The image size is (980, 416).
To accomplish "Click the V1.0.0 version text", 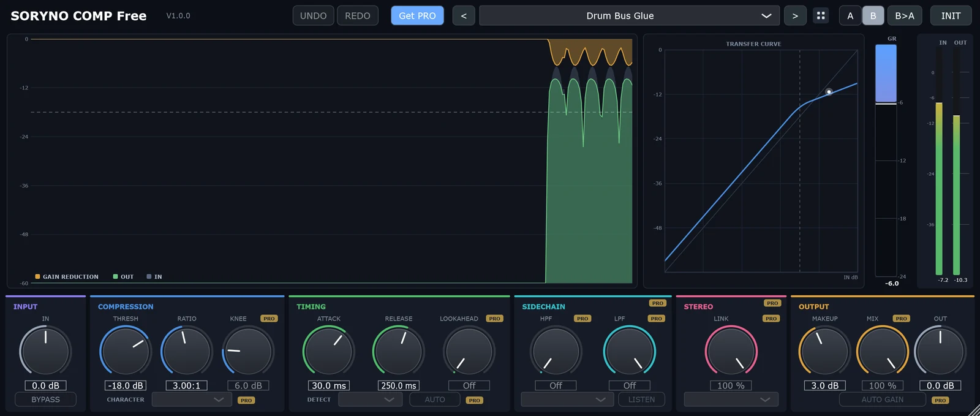I will (x=178, y=16).
